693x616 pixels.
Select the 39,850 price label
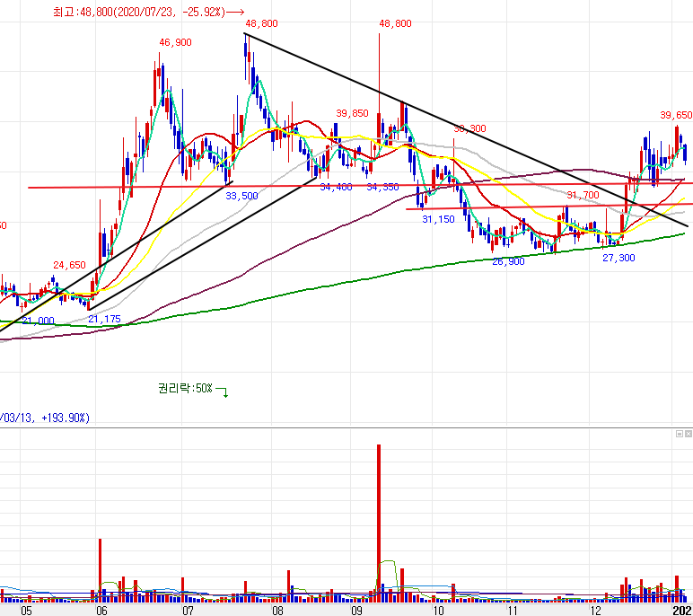(x=352, y=113)
